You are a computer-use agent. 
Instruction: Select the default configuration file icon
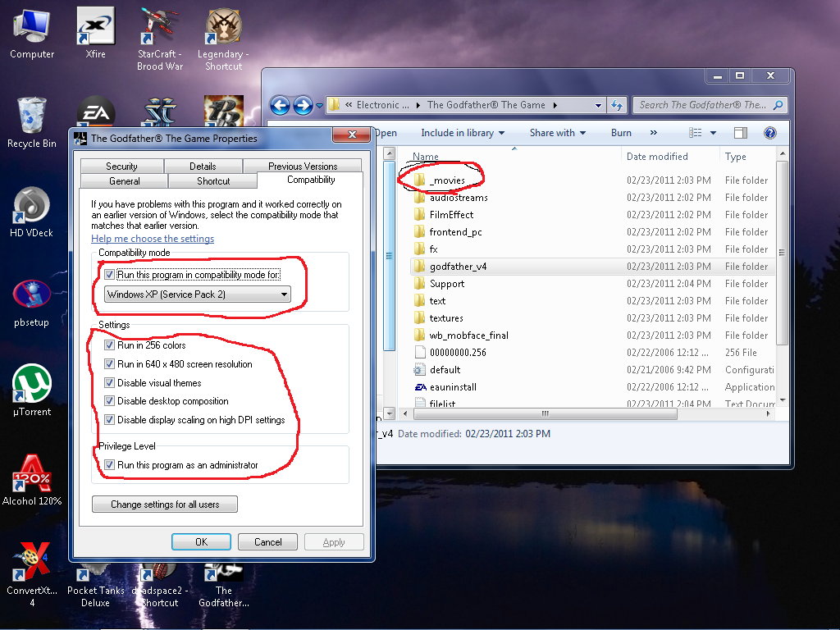(419, 370)
